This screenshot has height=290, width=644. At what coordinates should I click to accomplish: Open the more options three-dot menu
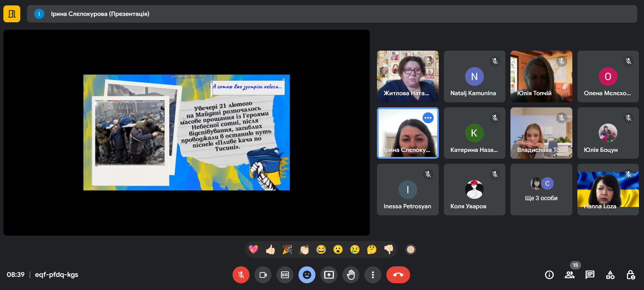pyautogui.click(x=373, y=275)
